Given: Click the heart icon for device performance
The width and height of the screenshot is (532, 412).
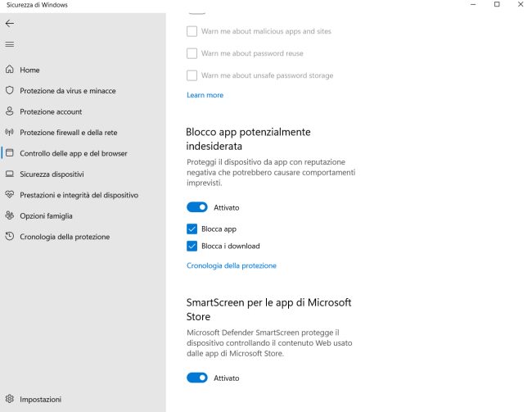Looking at the screenshot, I should pyautogui.click(x=10, y=195).
